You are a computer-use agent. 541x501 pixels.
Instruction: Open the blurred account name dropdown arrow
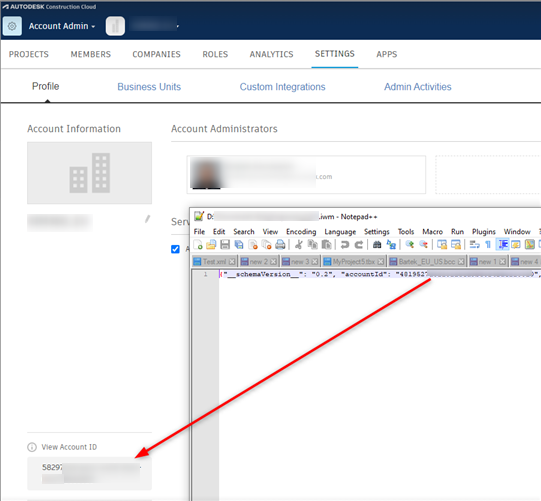(x=178, y=26)
